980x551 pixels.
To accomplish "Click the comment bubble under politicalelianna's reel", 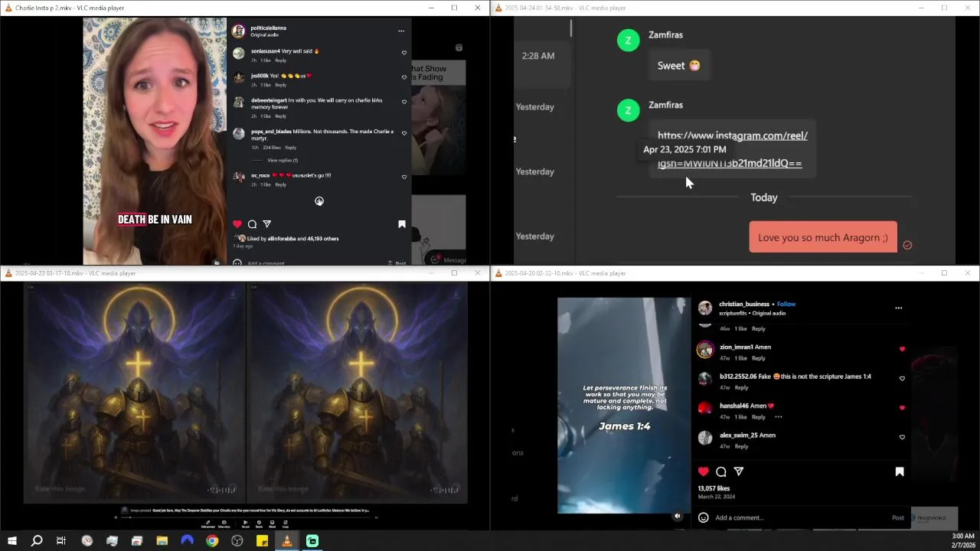I will [252, 224].
